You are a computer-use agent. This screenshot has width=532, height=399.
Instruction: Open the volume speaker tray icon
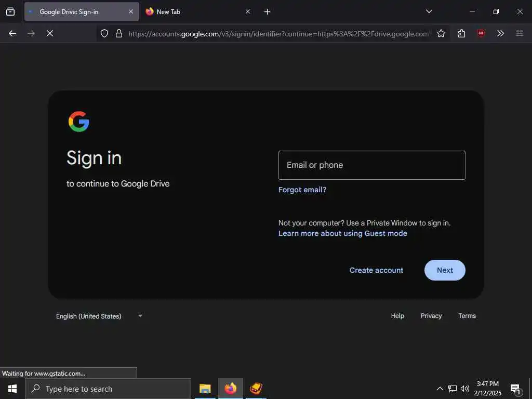[465, 389]
